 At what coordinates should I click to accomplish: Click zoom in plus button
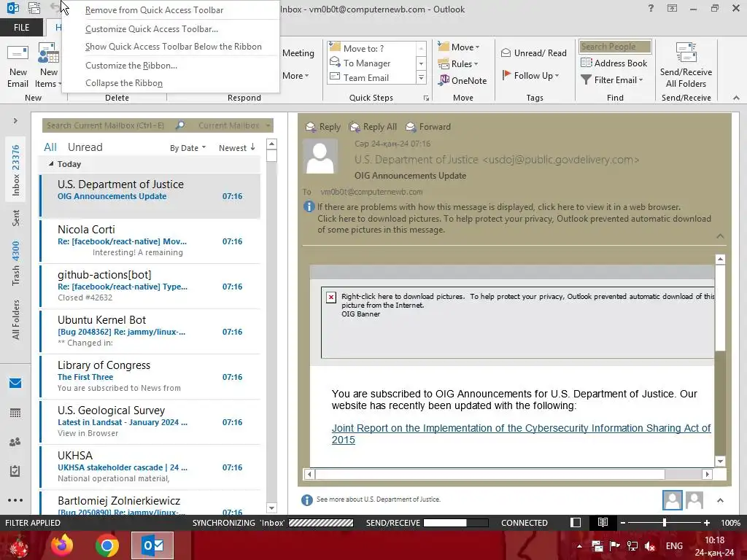coord(706,522)
